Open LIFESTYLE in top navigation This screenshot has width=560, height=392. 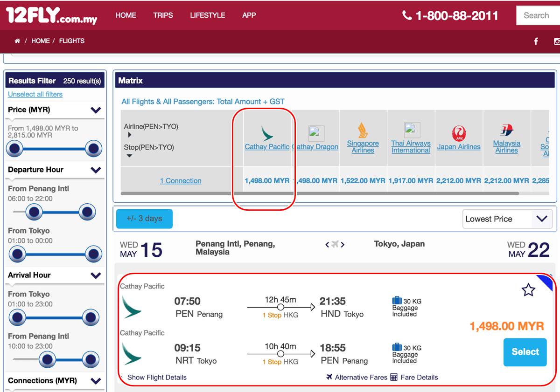click(208, 15)
